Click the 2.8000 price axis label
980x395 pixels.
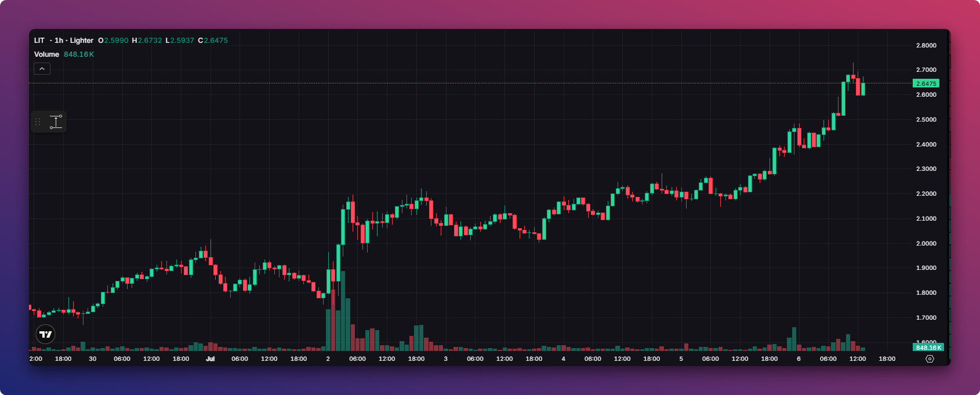click(x=926, y=45)
